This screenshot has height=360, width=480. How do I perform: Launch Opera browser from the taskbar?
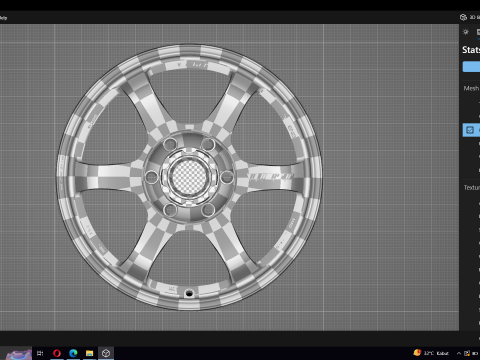point(57,353)
